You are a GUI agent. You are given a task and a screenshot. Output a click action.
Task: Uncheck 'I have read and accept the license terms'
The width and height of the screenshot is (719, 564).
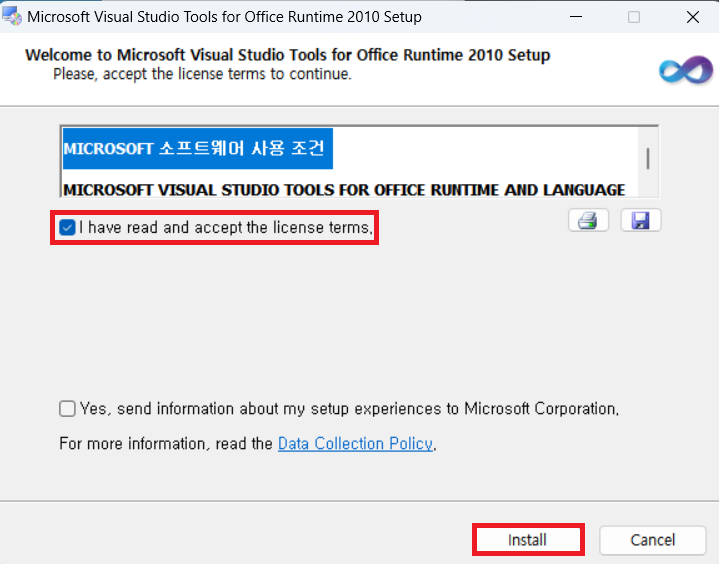click(67, 227)
